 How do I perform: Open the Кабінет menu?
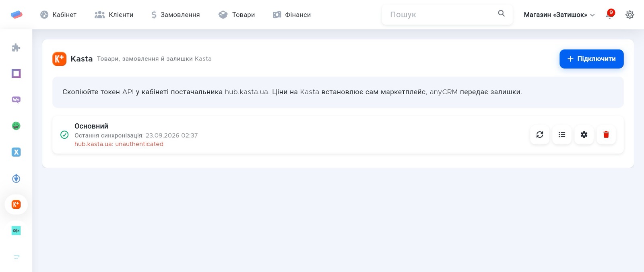pos(58,15)
